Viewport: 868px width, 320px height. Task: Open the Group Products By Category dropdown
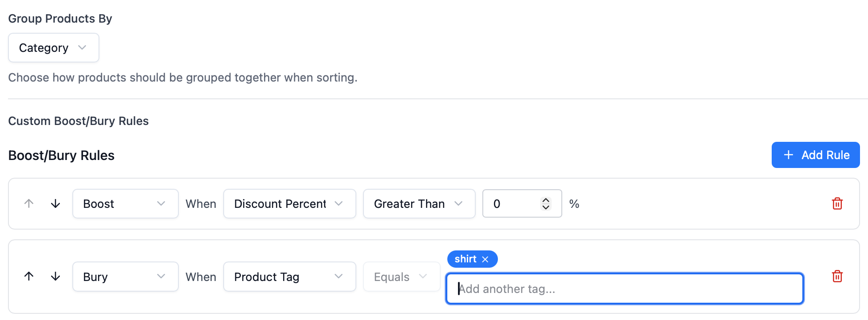tap(53, 47)
